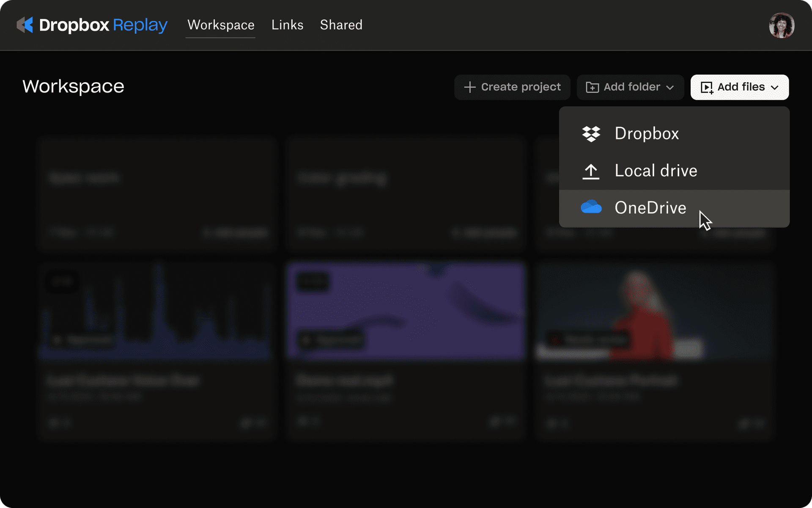This screenshot has height=508, width=812.
Task: Click the Add files button
Action: click(739, 87)
